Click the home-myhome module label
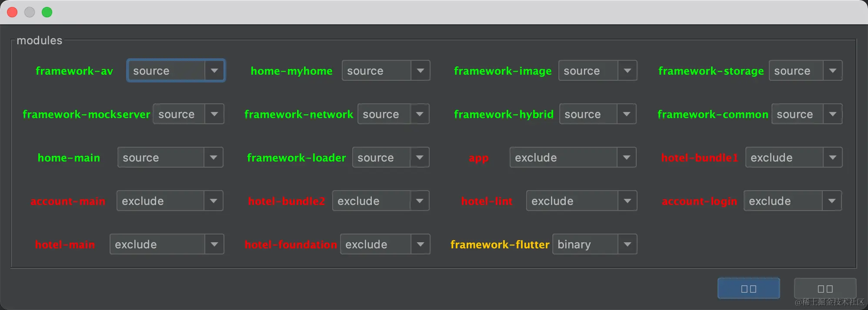Viewport: 868px width, 310px height. coord(291,71)
